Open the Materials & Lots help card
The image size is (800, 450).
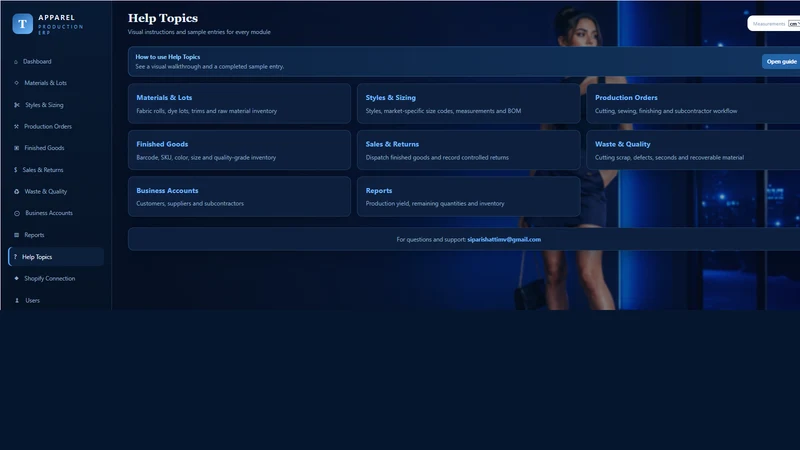239,104
